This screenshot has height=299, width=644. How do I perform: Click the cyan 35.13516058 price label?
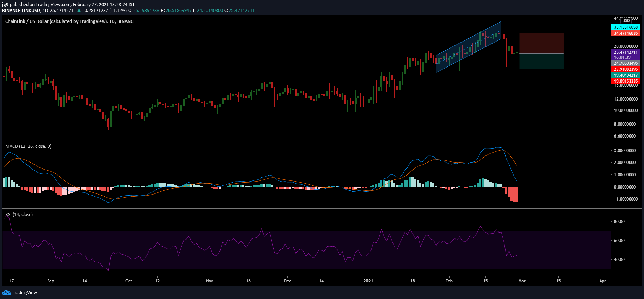[625, 27]
